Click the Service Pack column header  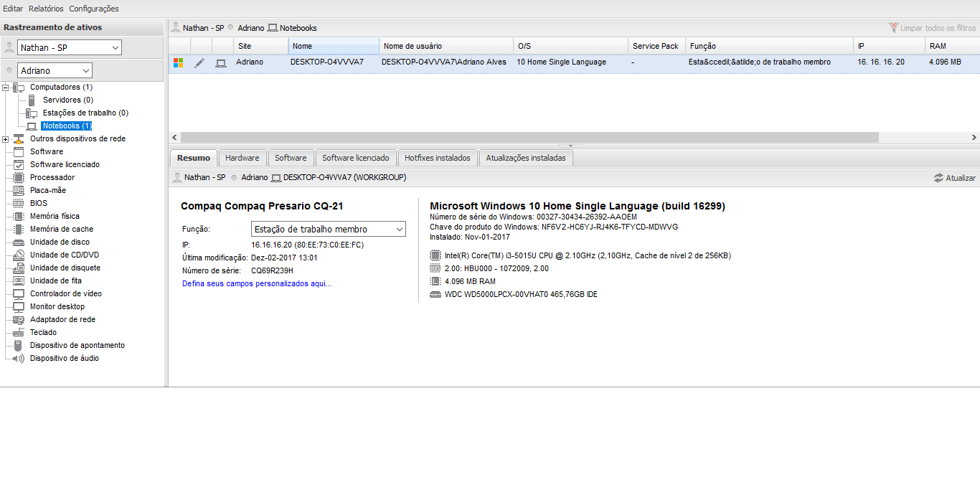click(x=657, y=46)
